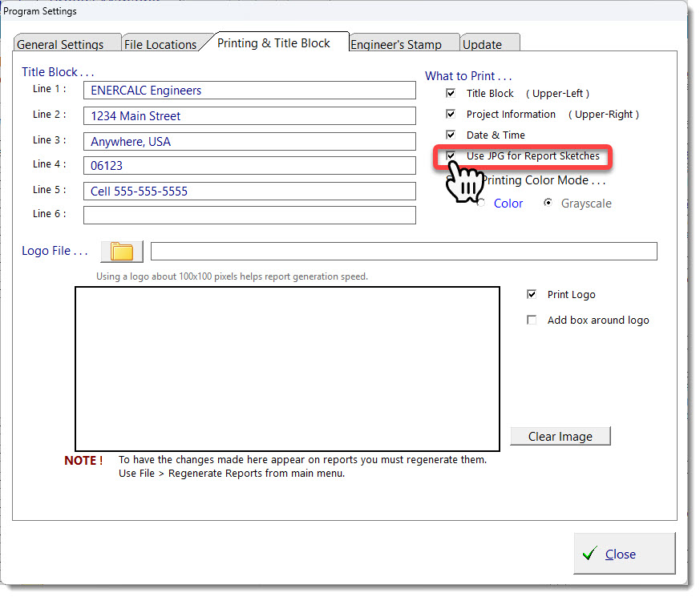Click the empty Line 6 text field
Image resolution: width=700 pixels, height=597 pixels.
(x=249, y=215)
